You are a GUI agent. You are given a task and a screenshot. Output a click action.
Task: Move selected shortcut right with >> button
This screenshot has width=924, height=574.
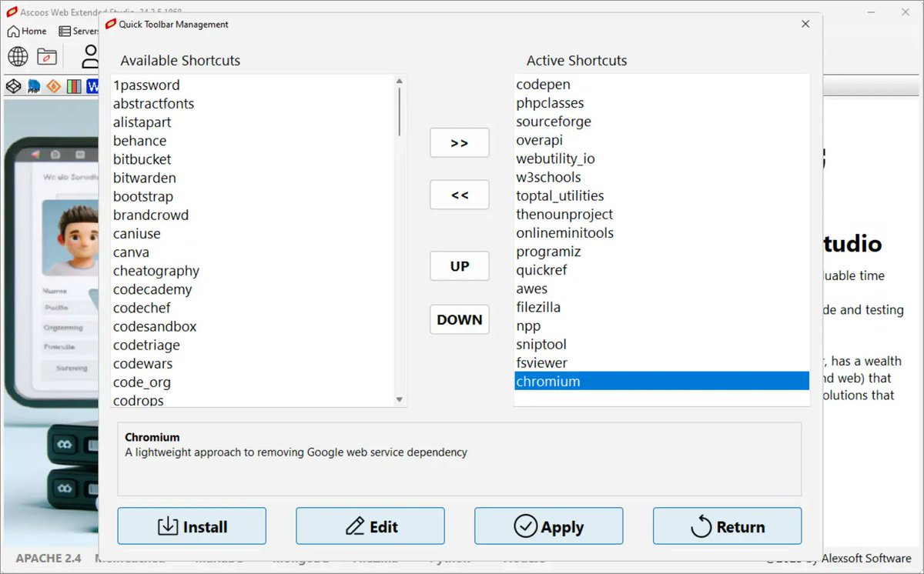point(459,142)
